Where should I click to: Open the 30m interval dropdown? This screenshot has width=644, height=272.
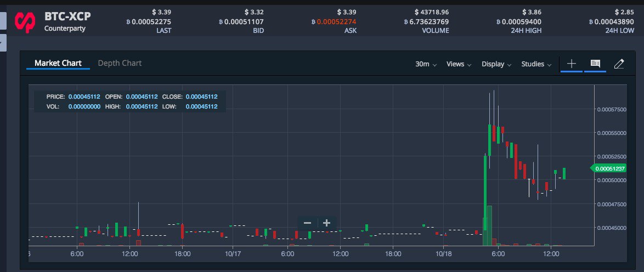426,64
